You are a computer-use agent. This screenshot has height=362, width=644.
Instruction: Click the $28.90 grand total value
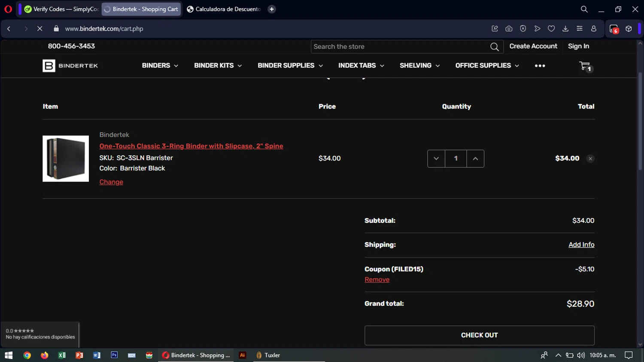coord(580,304)
